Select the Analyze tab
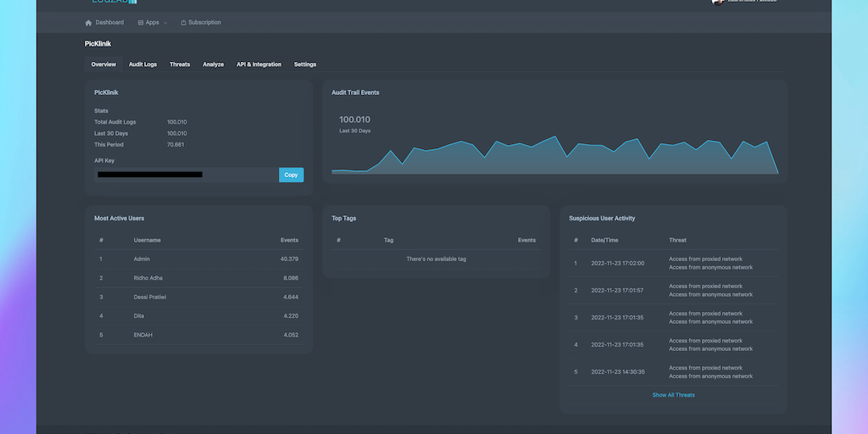The height and width of the screenshot is (434, 868). tap(213, 64)
